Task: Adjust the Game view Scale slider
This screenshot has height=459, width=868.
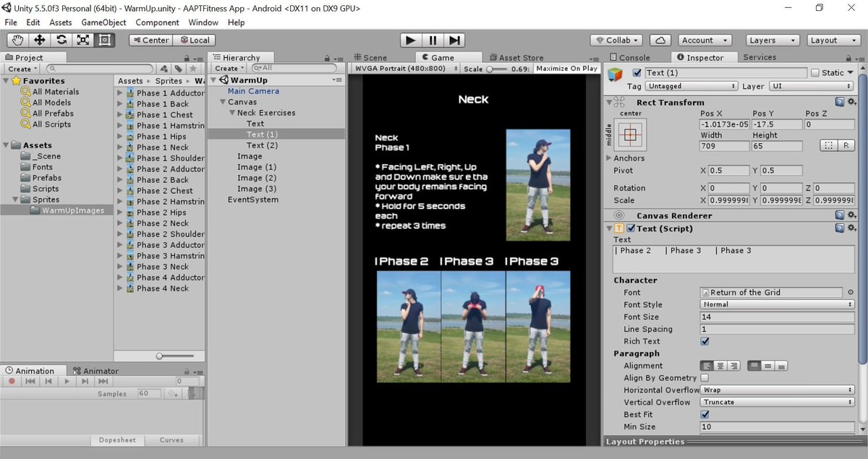Action: (x=497, y=69)
